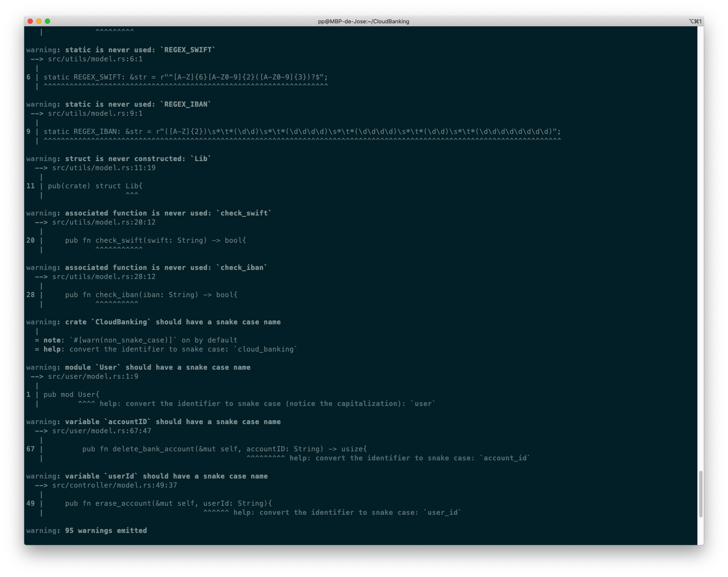Click the warning heading mentioning `REGEX_IBAN`
The height and width of the screenshot is (577, 728).
coord(119,105)
